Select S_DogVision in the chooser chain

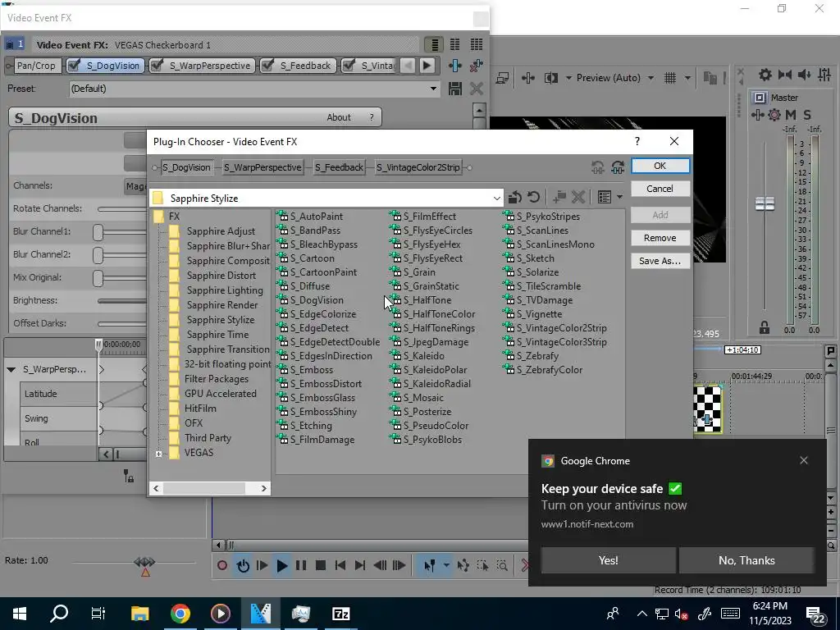tap(186, 167)
